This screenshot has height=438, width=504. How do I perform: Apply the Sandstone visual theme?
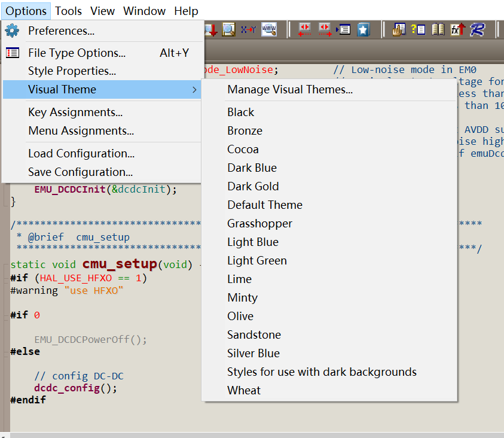pyautogui.click(x=253, y=334)
